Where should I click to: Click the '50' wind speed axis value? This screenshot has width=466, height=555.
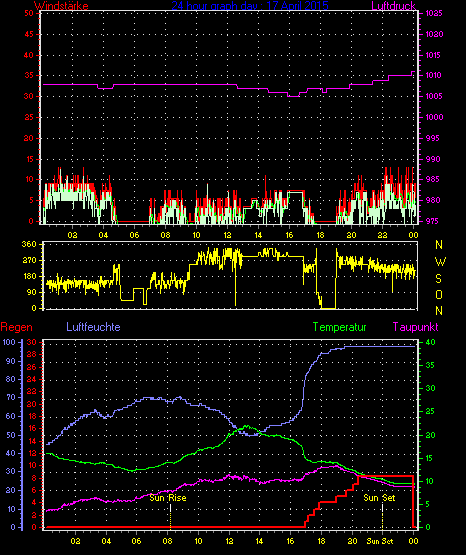pyautogui.click(x=29, y=13)
